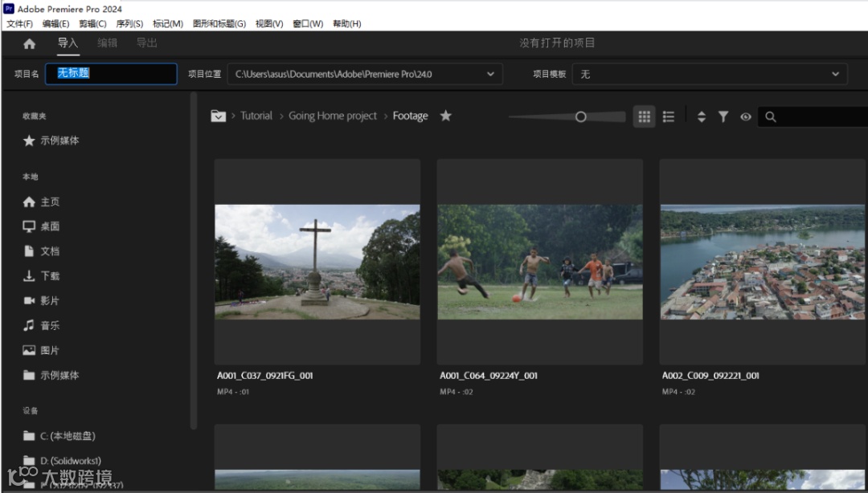This screenshot has height=493, width=868.
Task: Switch to list view of footage
Action: click(669, 116)
